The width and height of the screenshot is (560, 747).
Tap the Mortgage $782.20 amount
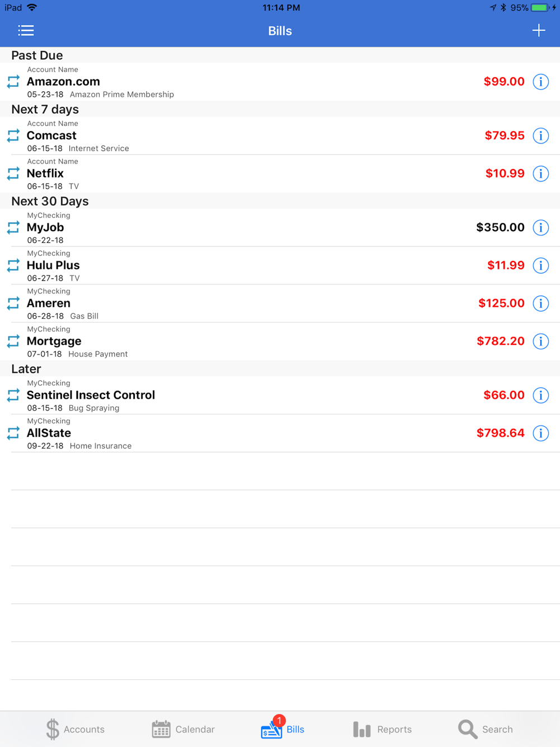click(x=501, y=342)
